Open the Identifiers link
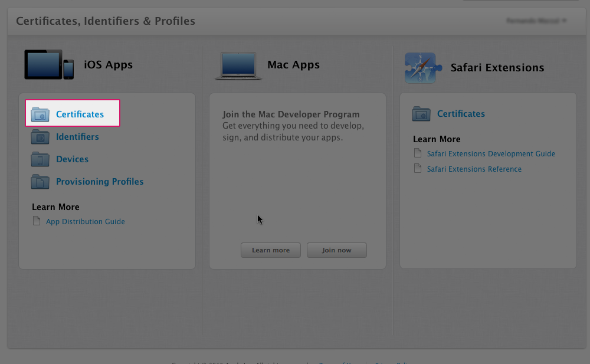 77,137
